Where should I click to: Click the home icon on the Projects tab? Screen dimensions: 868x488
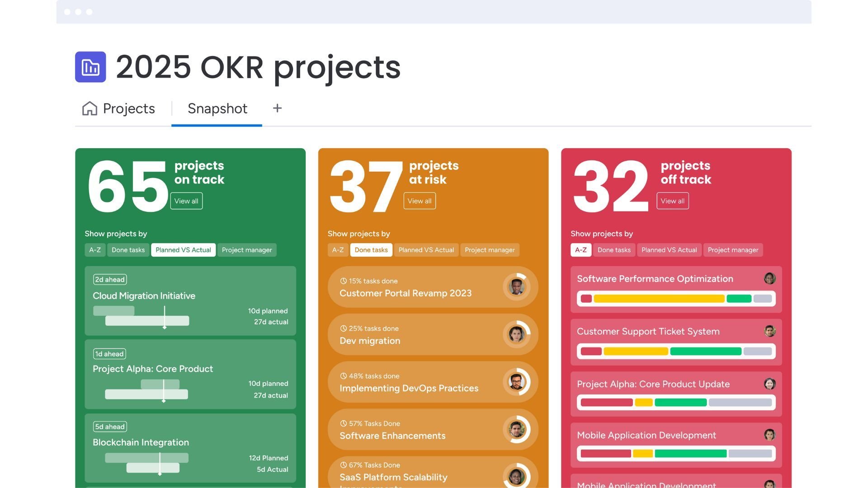point(90,108)
